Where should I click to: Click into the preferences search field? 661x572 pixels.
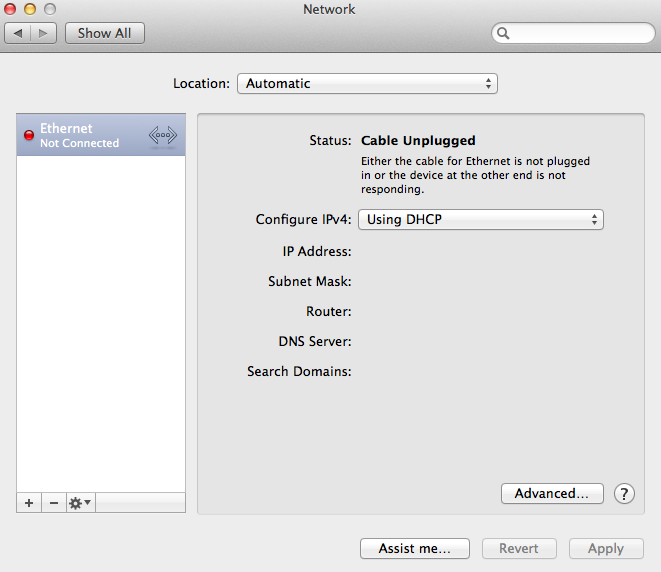(582, 33)
